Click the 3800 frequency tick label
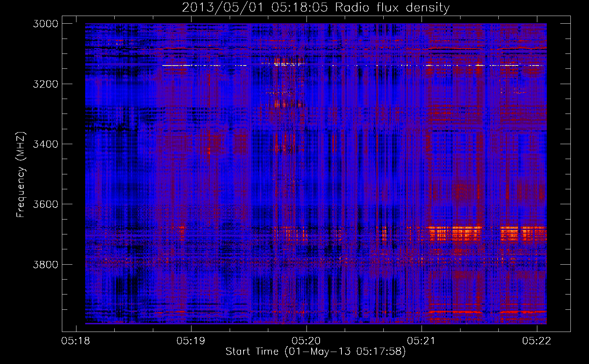Viewport: 589px width, 364px height. tap(46, 265)
